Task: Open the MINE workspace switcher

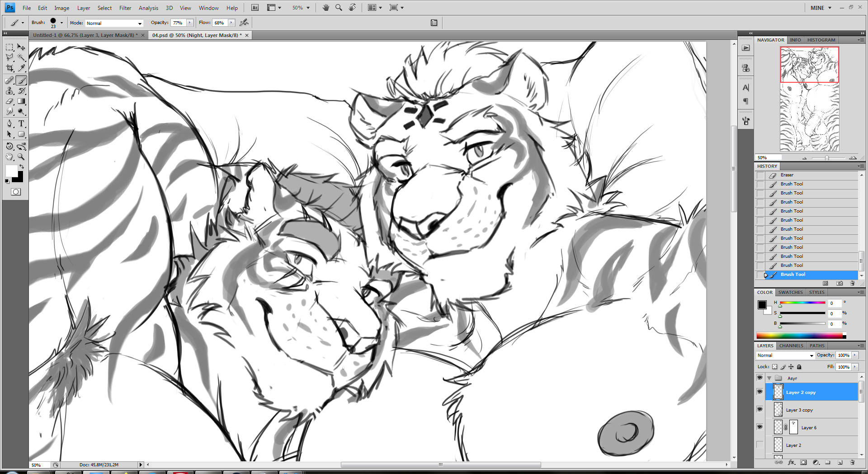Action: click(821, 8)
